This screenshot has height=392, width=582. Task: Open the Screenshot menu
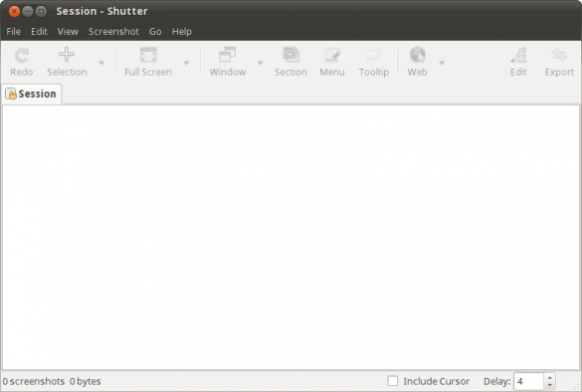tap(113, 32)
